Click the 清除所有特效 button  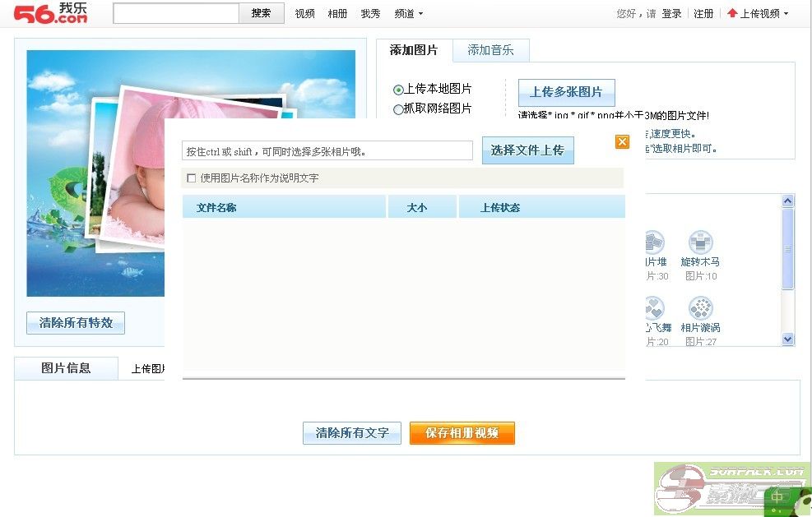pos(76,323)
